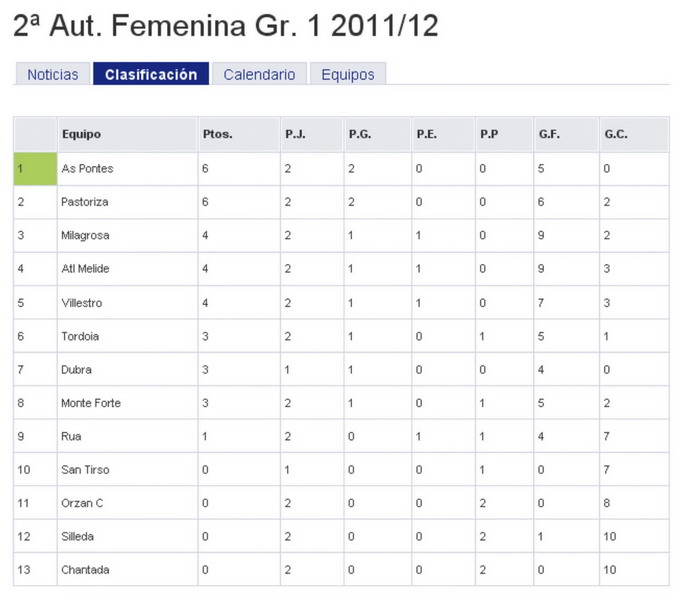This screenshot has height=602, width=684.
Task: Open the Equipos tab
Action: (348, 74)
